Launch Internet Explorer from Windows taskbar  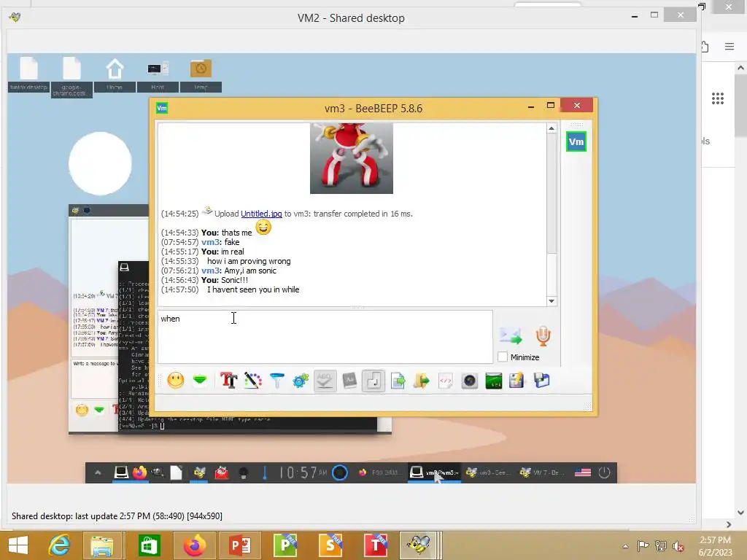coord(59,545)
